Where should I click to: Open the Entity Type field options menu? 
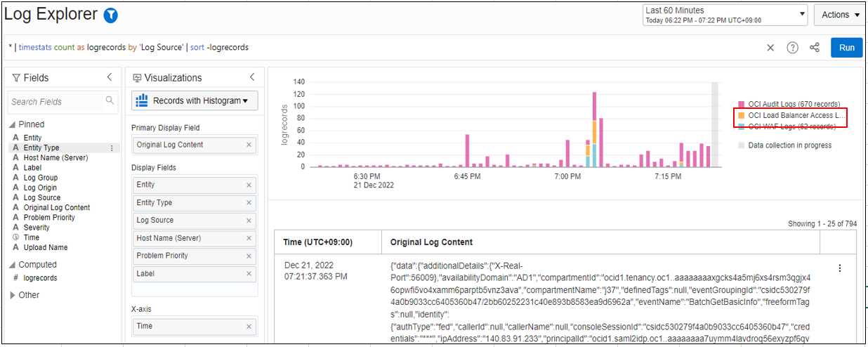(112, 148)
